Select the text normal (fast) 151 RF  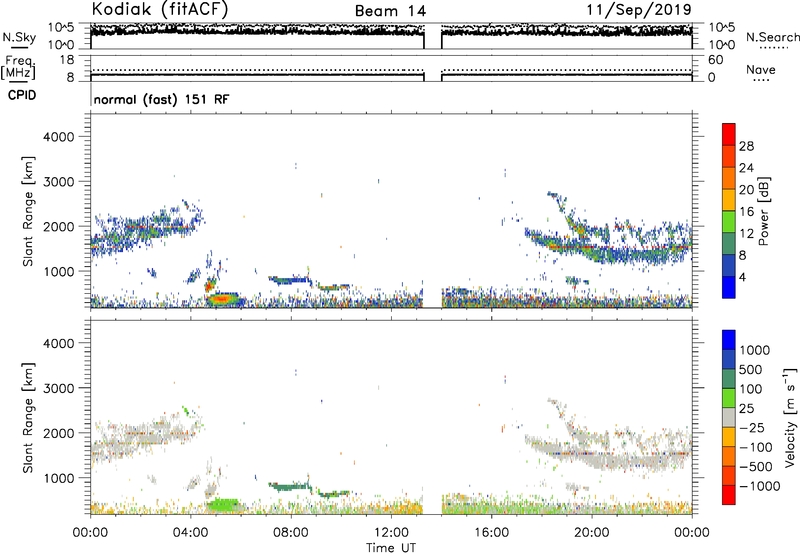[x=161, y=99]
